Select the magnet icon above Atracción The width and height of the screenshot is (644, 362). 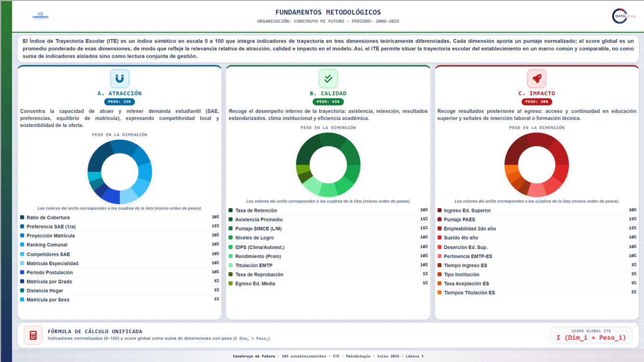[120, 78]
